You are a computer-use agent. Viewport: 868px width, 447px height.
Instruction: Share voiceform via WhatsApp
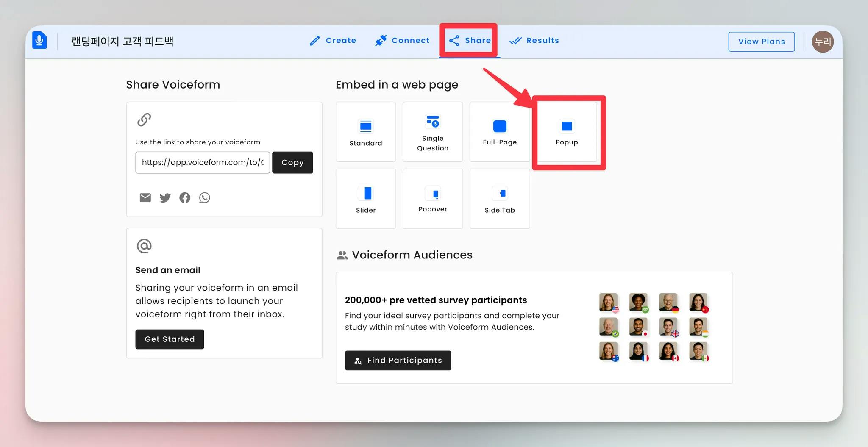205,197
